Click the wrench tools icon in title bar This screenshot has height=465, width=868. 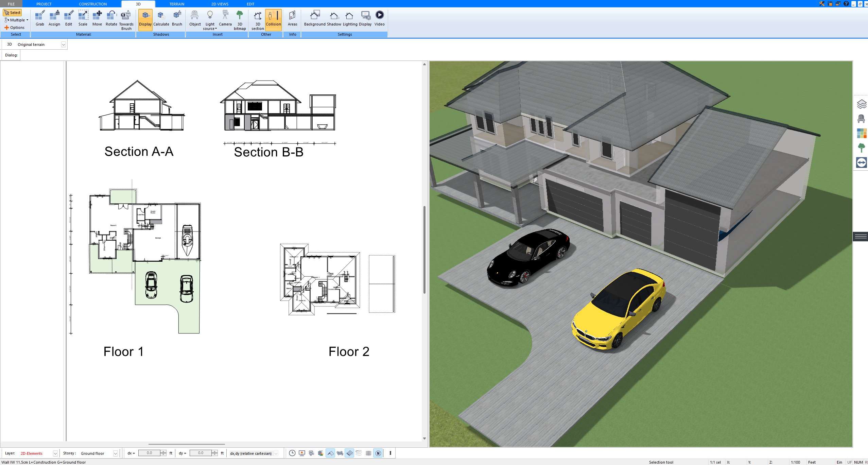click(822, 4)
